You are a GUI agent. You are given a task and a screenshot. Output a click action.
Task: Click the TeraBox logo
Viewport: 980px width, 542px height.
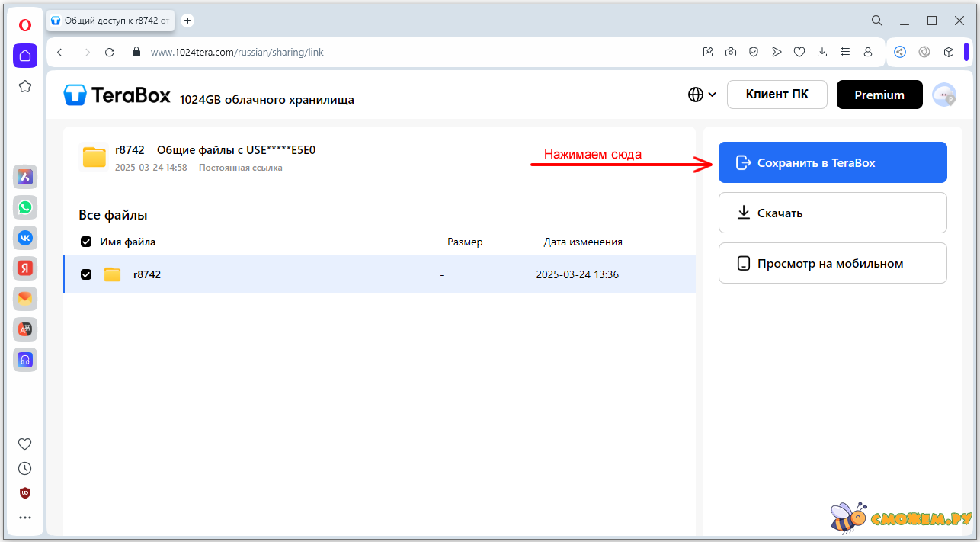pos(117,95)
